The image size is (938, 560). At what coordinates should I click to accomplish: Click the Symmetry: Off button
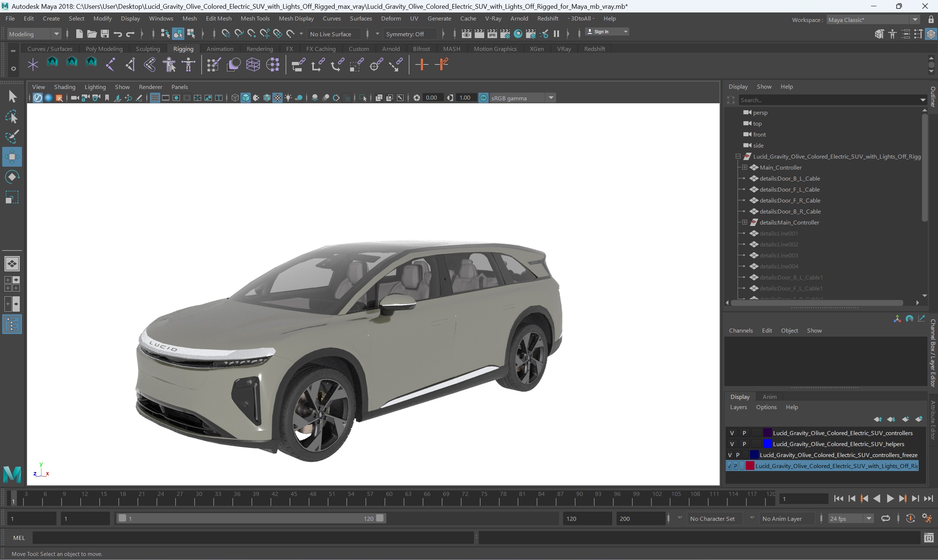click(410, 34)
